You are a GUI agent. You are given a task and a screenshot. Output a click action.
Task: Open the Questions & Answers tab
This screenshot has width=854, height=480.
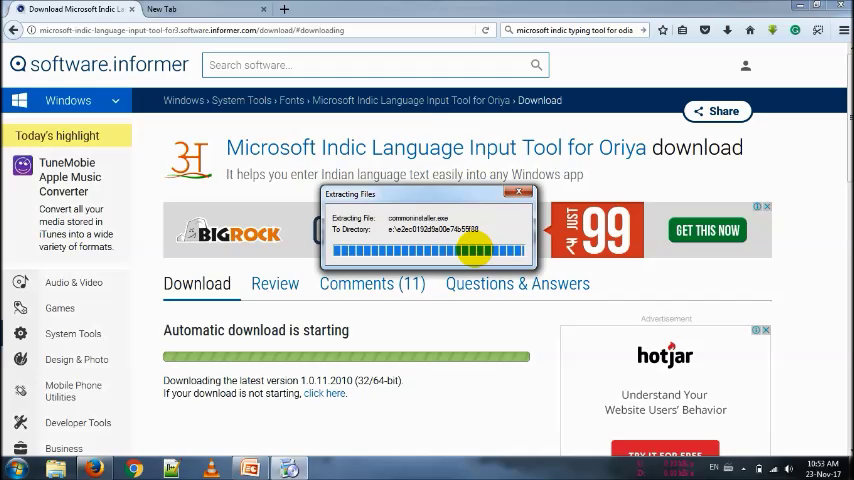(x=517, y=284)
